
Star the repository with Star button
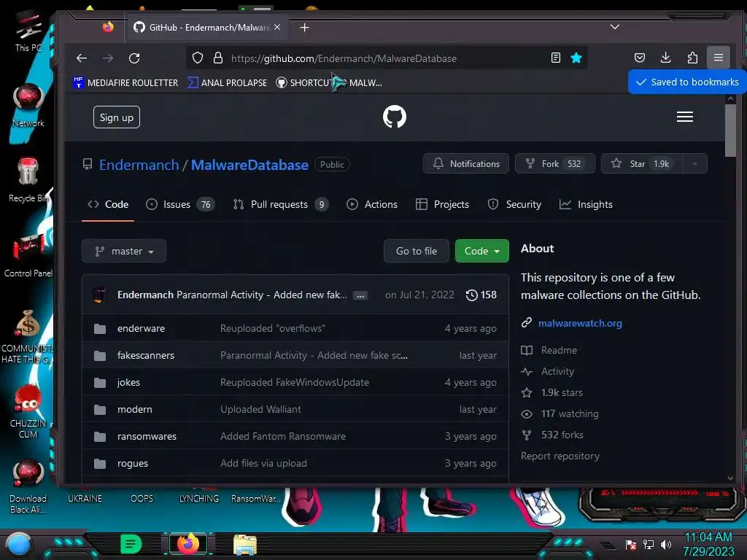(642, 164)
